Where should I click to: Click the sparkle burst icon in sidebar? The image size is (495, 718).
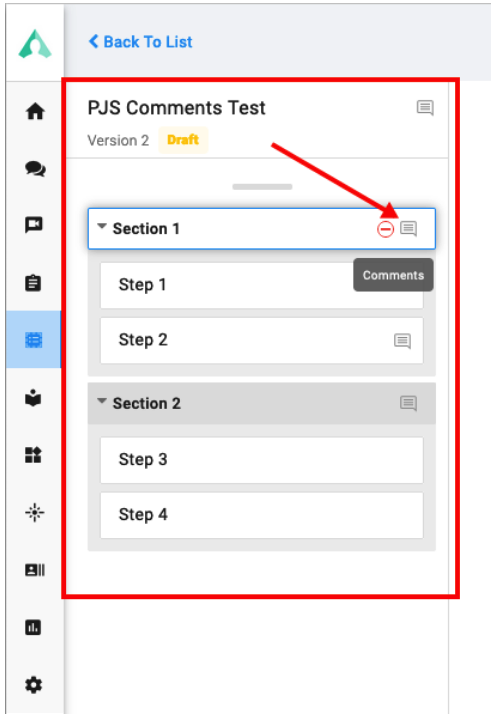[x=35, y=512]
